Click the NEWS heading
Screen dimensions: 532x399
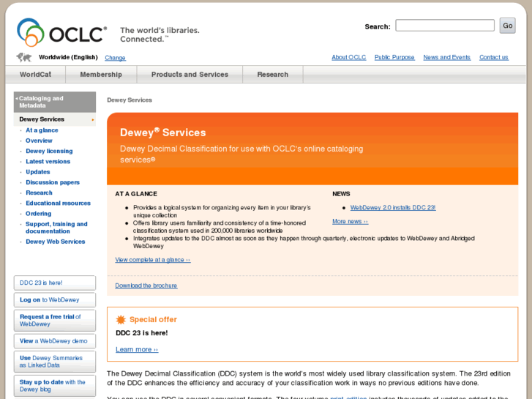[341, 194]
